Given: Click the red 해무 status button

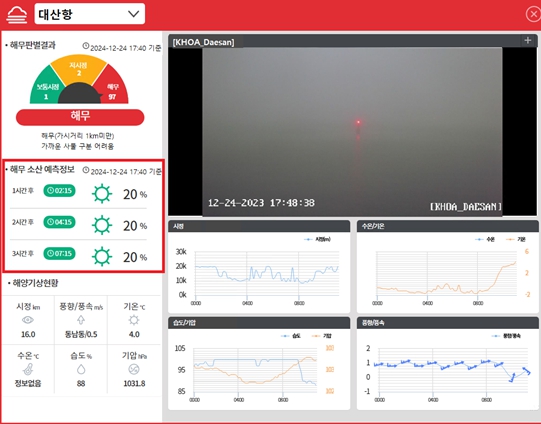Looking at the screenshot, I should [80, 117].
